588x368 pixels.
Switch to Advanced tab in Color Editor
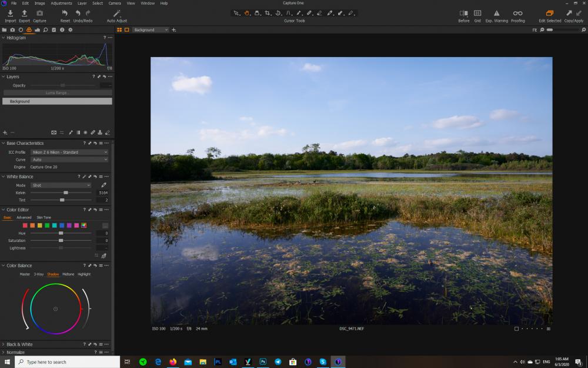[x=24, y=217]
